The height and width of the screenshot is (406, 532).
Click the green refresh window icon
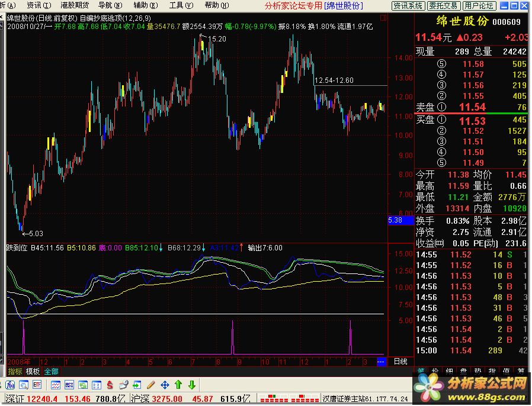[x=83, y=385]
